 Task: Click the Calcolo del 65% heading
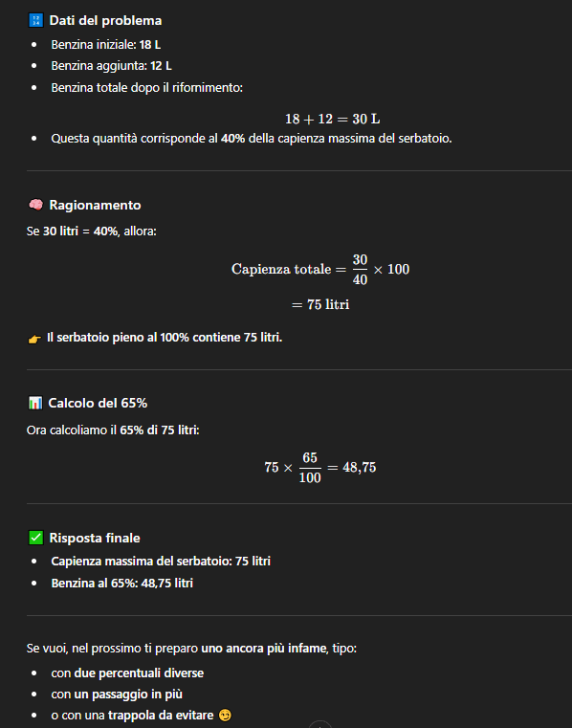(98, 403)
